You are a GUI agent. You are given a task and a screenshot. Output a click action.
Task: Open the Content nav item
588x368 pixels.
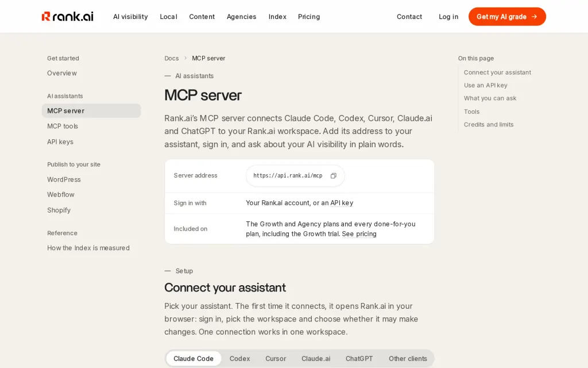click(202, 17)
